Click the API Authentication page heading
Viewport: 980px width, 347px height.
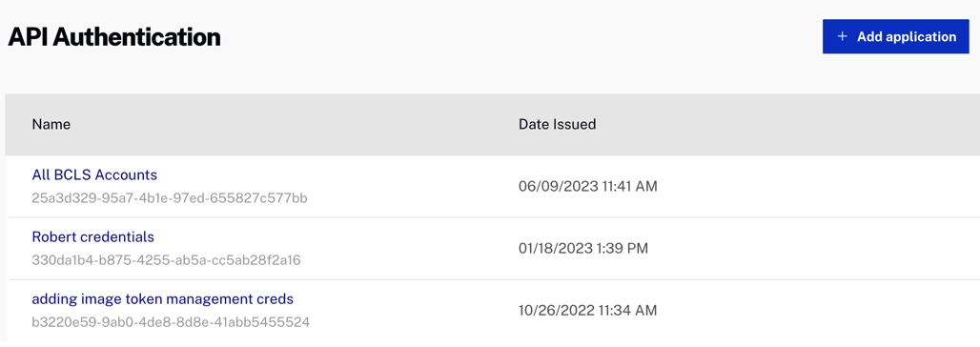114,37
